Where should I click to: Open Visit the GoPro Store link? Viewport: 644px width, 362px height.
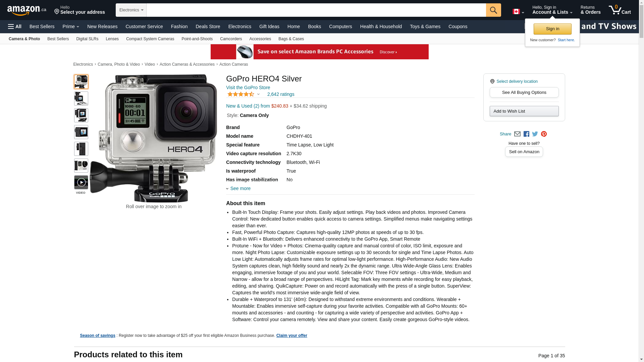coord(248,87)
